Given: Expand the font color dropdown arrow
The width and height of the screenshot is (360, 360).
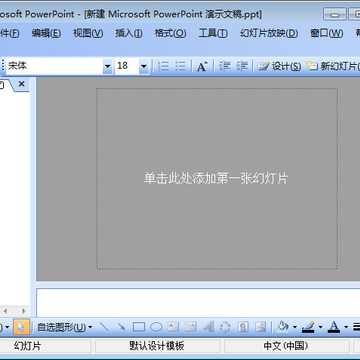Looking at the screenshot, I should click(x=346, y=327).
